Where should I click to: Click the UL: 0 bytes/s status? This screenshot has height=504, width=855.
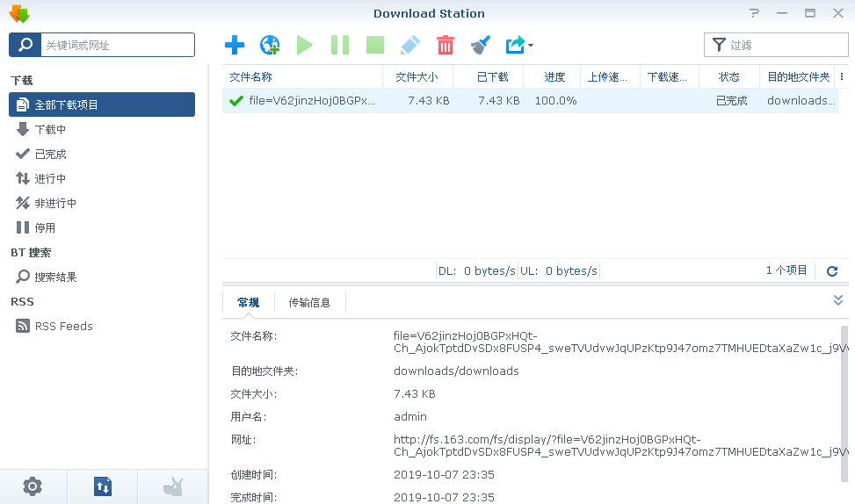pos(558,270)
